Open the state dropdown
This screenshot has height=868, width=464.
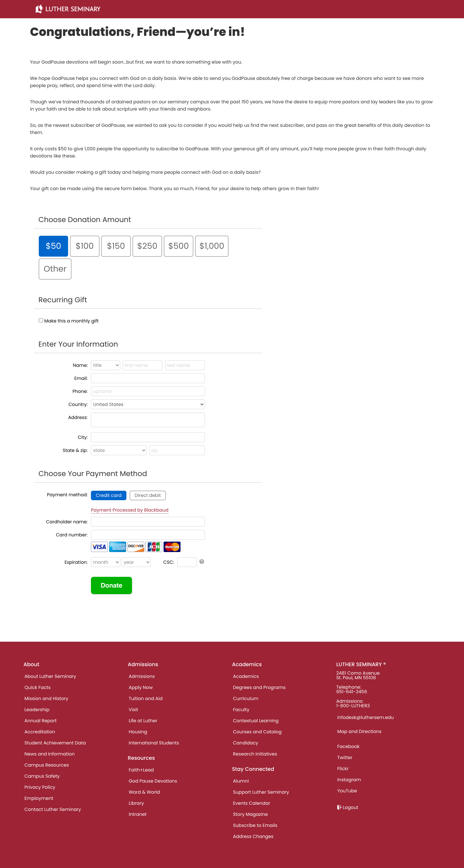coord(119,450)
